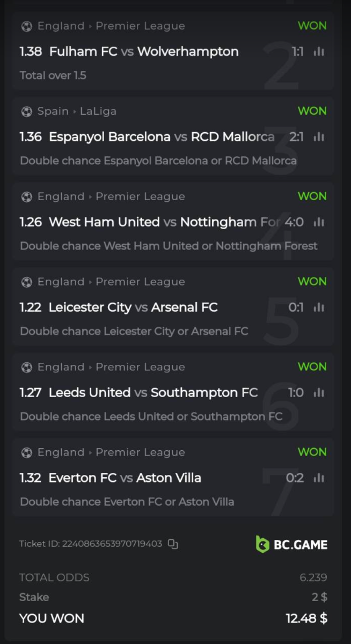Open stats icon for Espanyol vs Mallorca
This screenshot has height=644, width=351.
click(x=319, y=137)
